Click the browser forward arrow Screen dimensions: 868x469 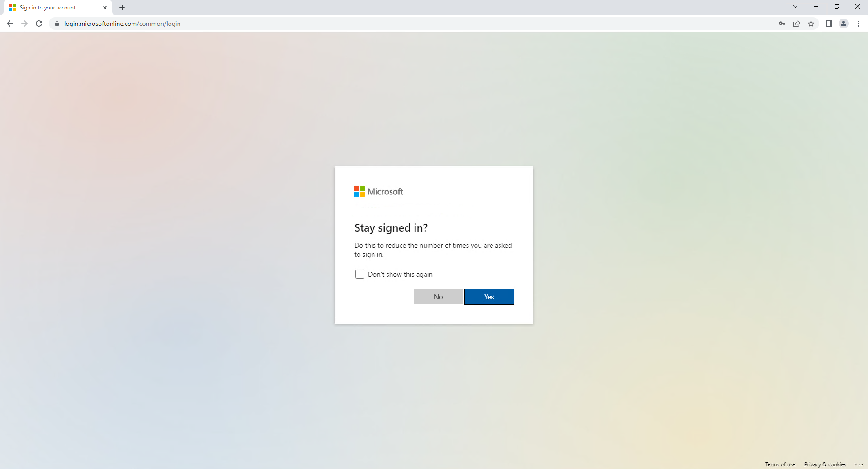click(x=24, y=24)
